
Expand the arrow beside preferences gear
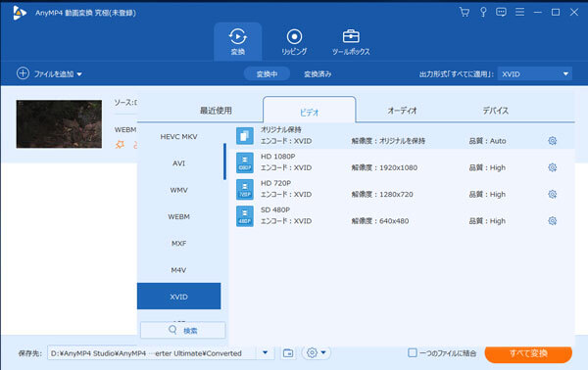[x=323, y=352]
